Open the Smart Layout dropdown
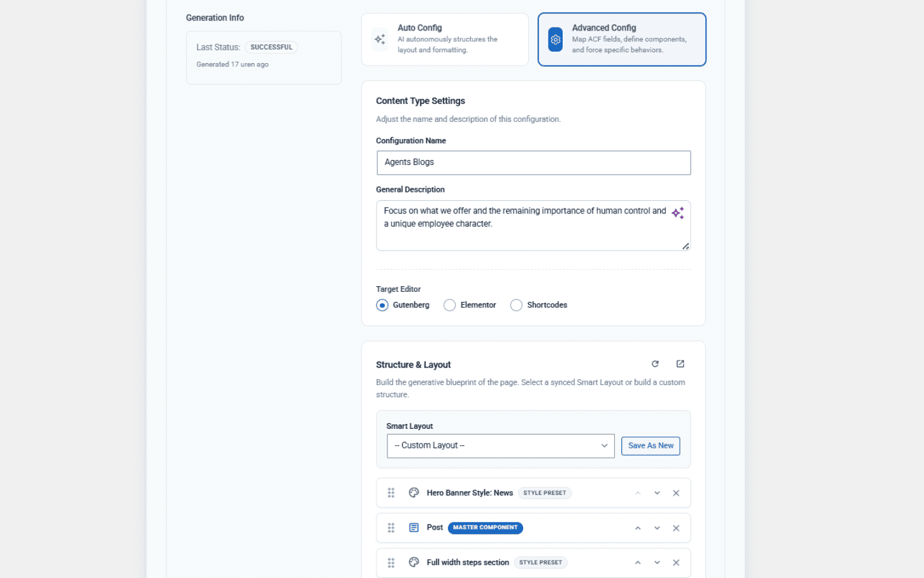This screenshot has height=578, width=924. tap(501, 446)
